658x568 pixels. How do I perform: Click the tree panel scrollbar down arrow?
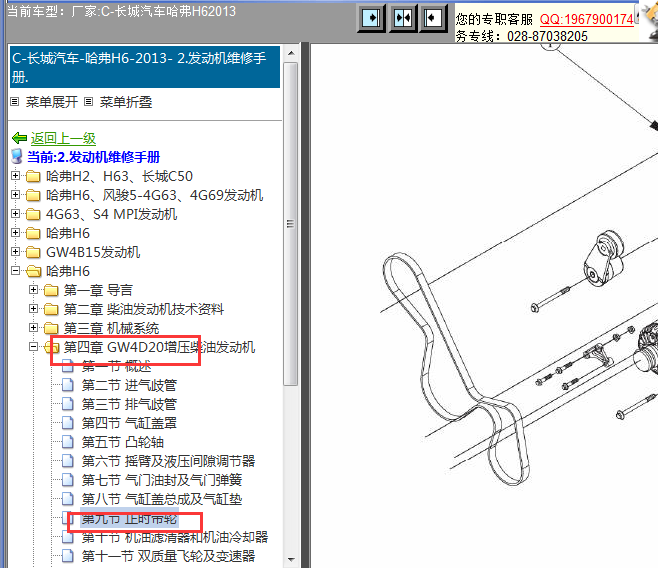[x=291, y=560]
